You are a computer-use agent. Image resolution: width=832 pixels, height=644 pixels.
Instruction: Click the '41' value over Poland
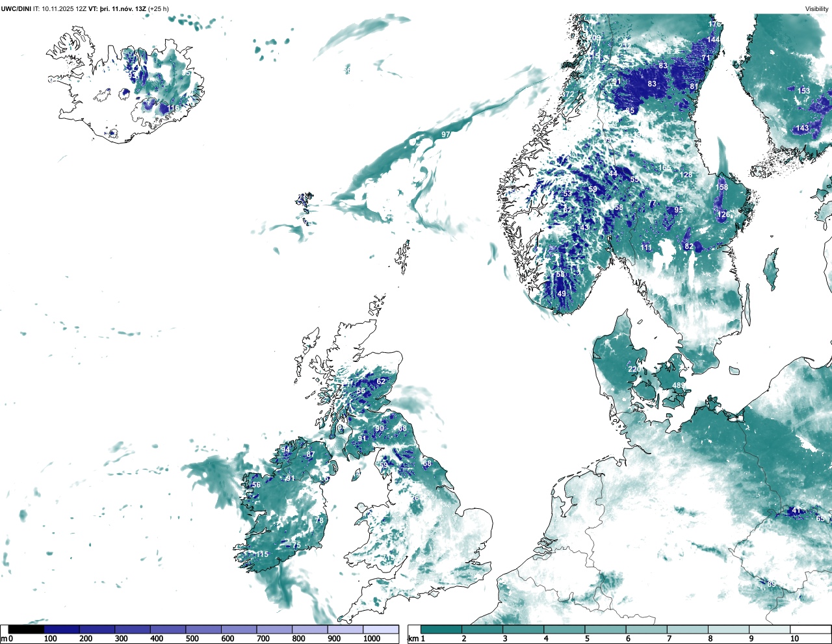(x=797, y=511)
